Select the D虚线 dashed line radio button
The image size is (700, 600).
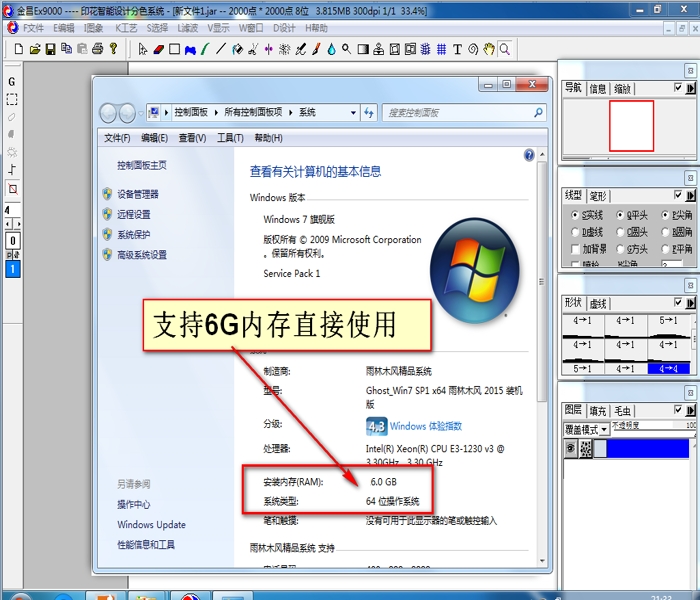point(575,232)
